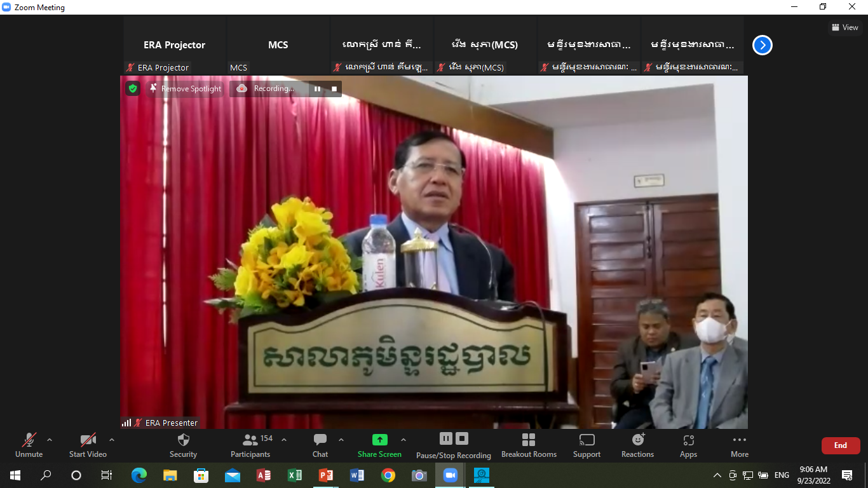Image resolution: width=868 pixels, height=488 pixels.
Task: Open the View menu at top right
Action: 844,27
